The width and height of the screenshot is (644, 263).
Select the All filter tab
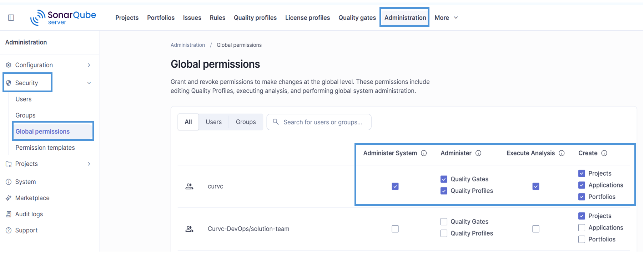188,122
